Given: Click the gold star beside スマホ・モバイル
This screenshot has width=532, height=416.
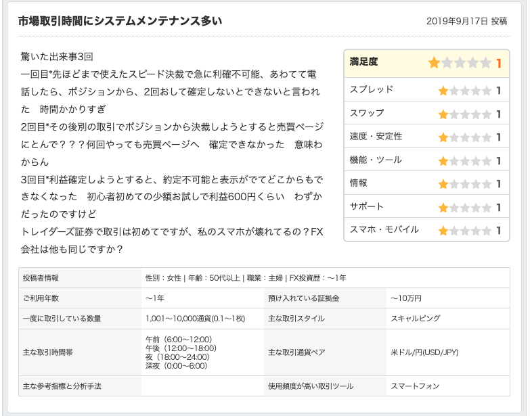Looking at the screenshot, I should pyautogui.click(x=443, y=231).
